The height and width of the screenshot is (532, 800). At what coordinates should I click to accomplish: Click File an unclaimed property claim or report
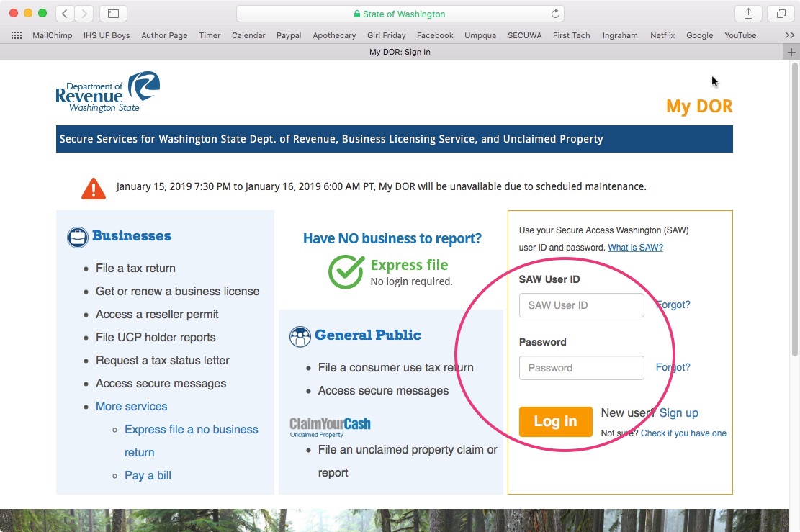click(x=408, y=461)
